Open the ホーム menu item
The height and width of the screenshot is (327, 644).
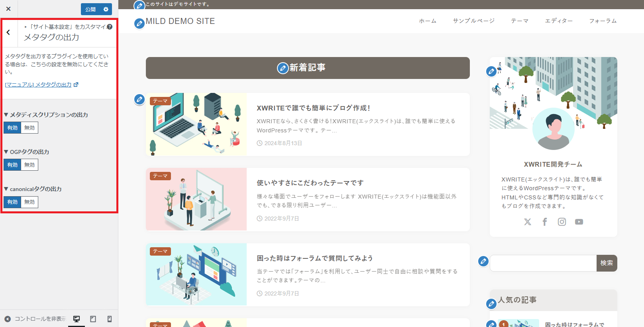(428, 21)
